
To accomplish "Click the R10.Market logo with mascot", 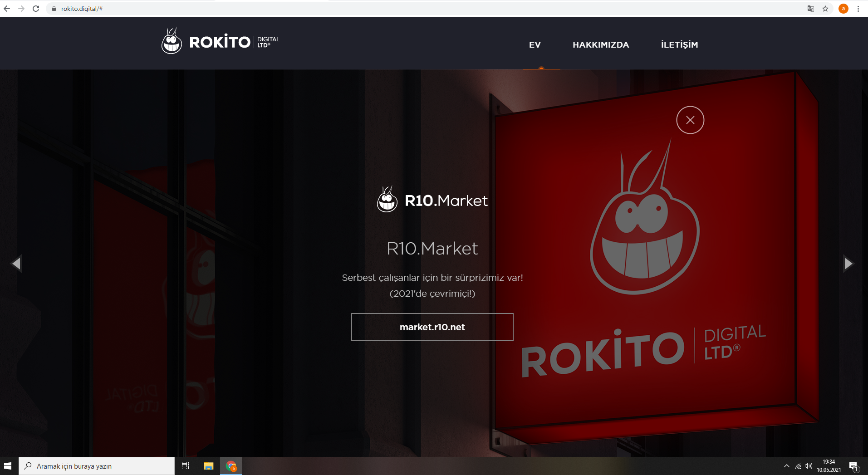I will (x=432, y=200).
